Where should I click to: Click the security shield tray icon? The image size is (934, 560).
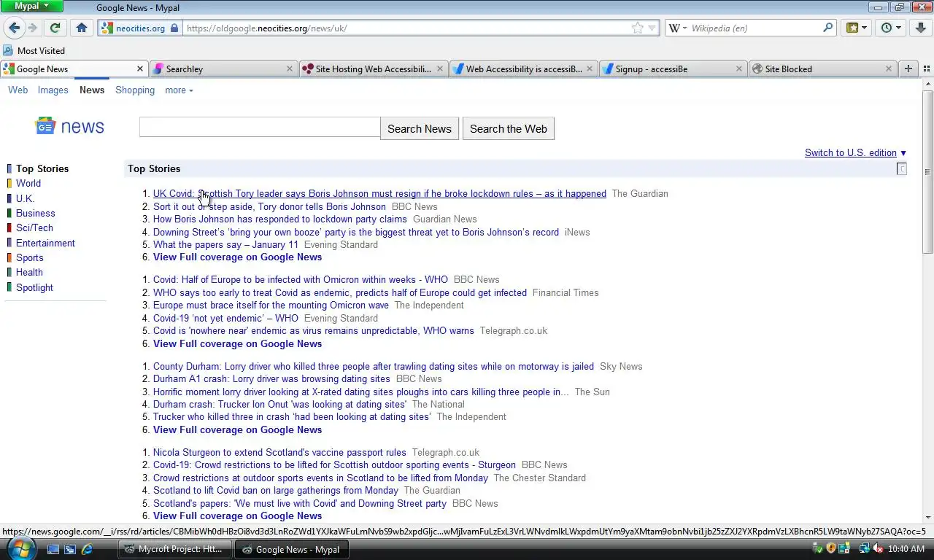(x=830, y=549)
